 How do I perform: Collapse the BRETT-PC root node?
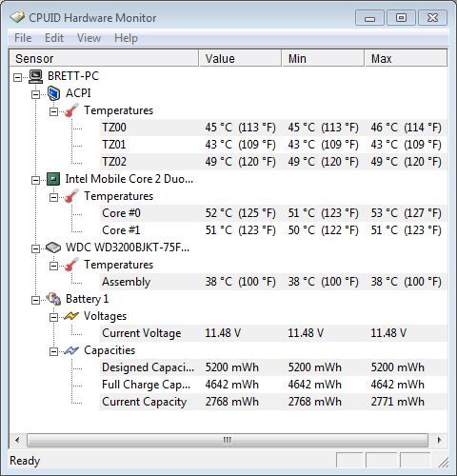(18, 77)
